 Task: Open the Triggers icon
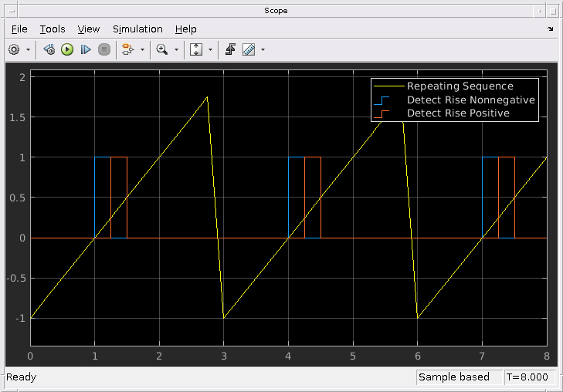(x=230, y=49)
